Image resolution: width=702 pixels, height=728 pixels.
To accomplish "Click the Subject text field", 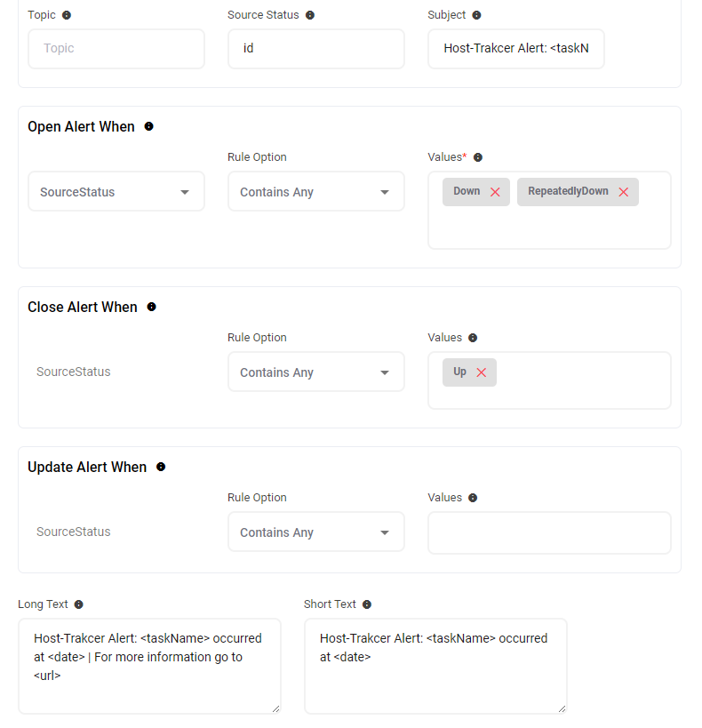I will pyautogui.click(x=516, y=49).
